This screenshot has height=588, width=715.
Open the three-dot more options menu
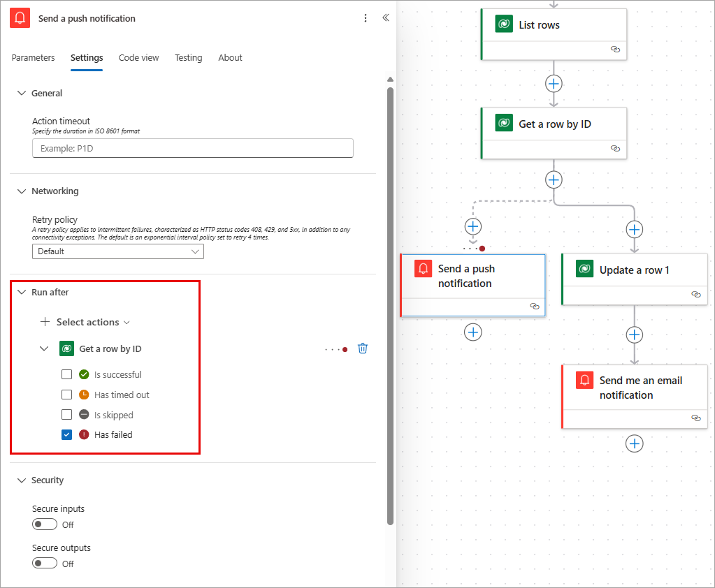coord(366,18)
